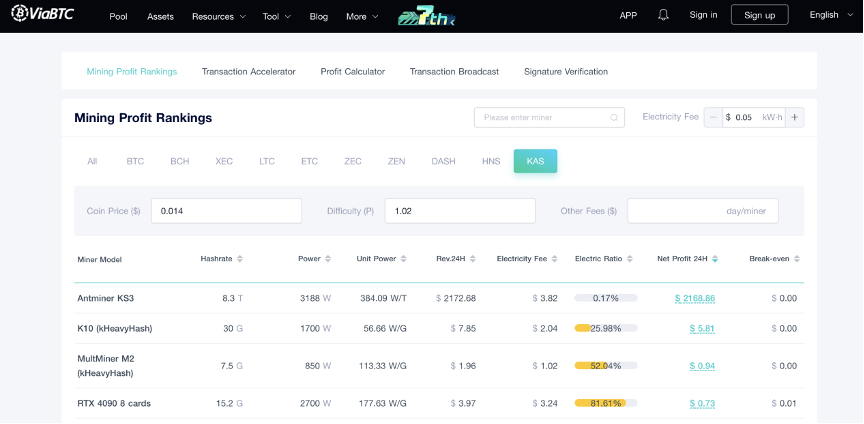Switch to Transaction Broadcast tab
Viewport: 864px width, 424px height.
click(x=454, y=72)
